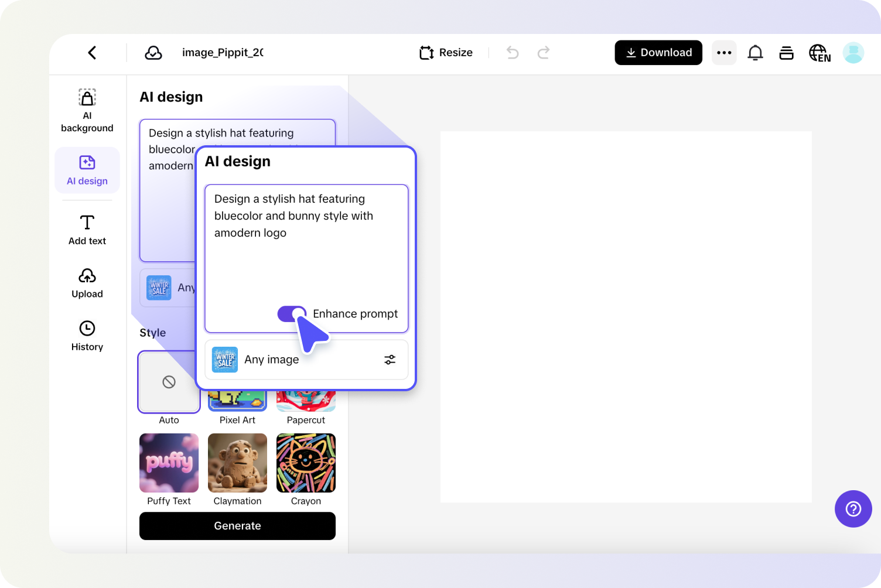Screen dimensions: 881x588
Task: Click the cloud sync icon near the filename
Action: click(x=153, y=53)
